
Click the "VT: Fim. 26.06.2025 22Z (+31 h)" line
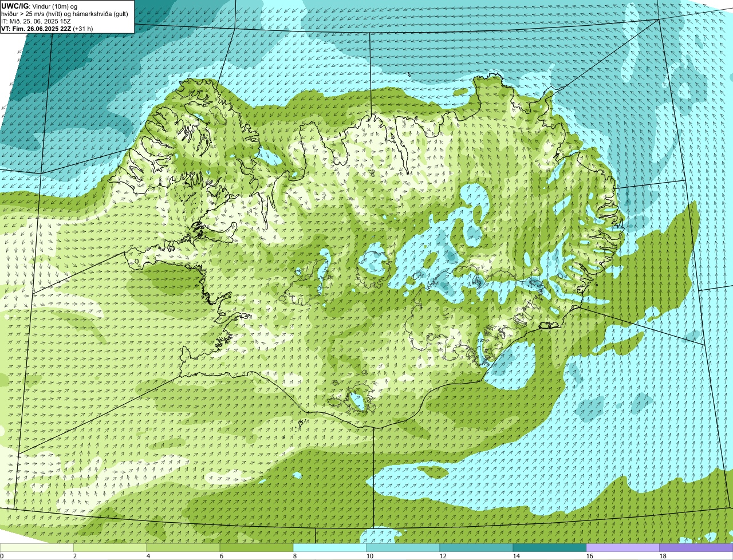coord(47,28)
